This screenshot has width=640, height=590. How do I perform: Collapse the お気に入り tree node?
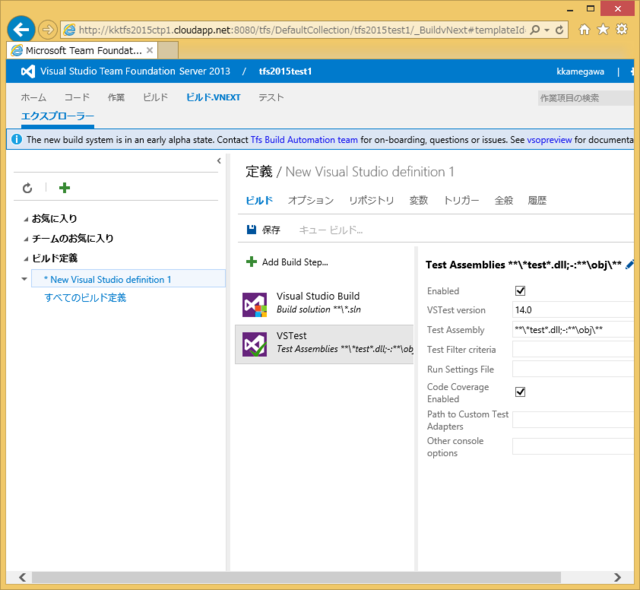26,220
